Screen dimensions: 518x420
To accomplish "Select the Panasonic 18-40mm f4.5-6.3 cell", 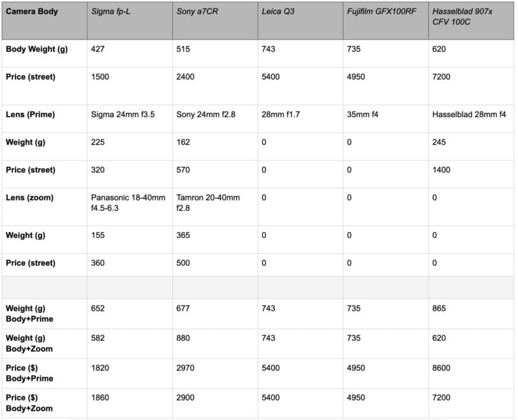I will coord(128,203).
